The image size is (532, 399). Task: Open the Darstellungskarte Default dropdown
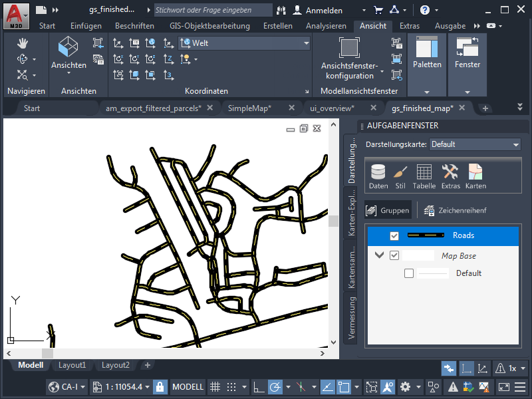475,144
